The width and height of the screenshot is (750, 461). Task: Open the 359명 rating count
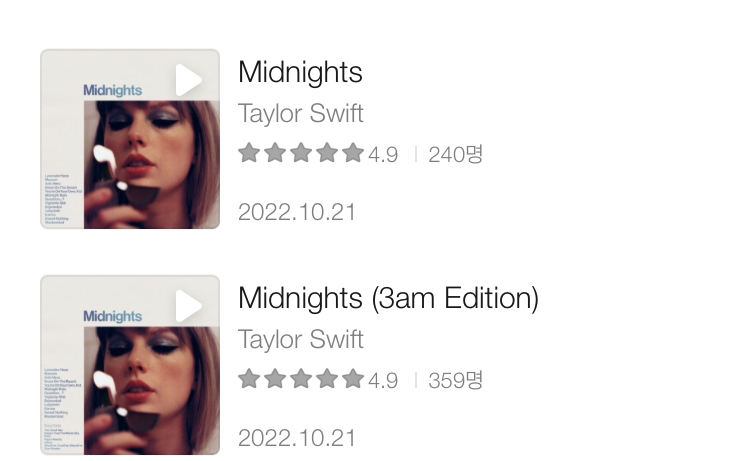click(455, 380)
